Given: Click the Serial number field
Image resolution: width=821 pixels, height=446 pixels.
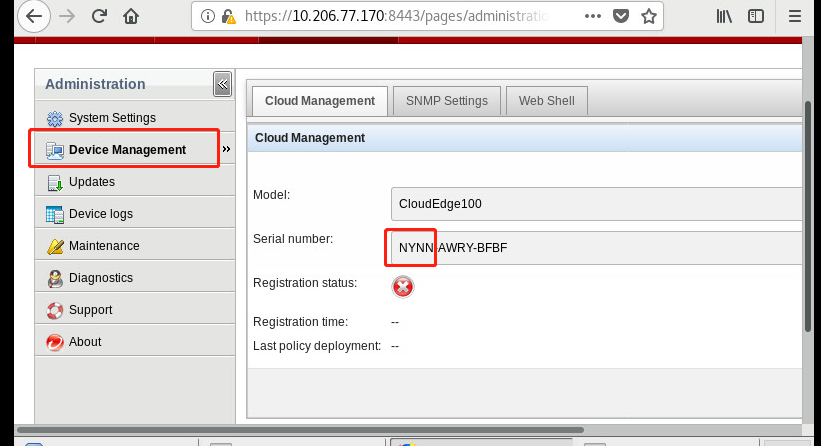Looking at the screenshot, I should tap(596, 248).
